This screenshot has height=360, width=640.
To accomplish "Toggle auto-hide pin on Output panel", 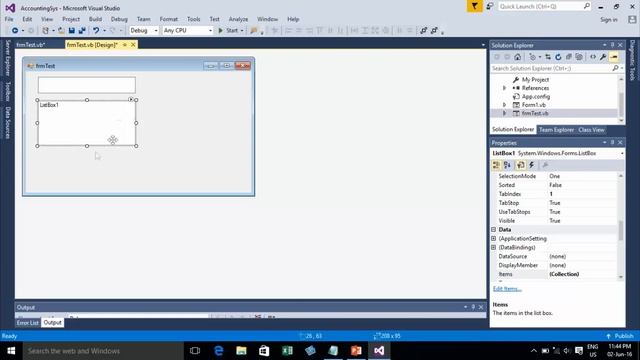I will tap(473, 307).
